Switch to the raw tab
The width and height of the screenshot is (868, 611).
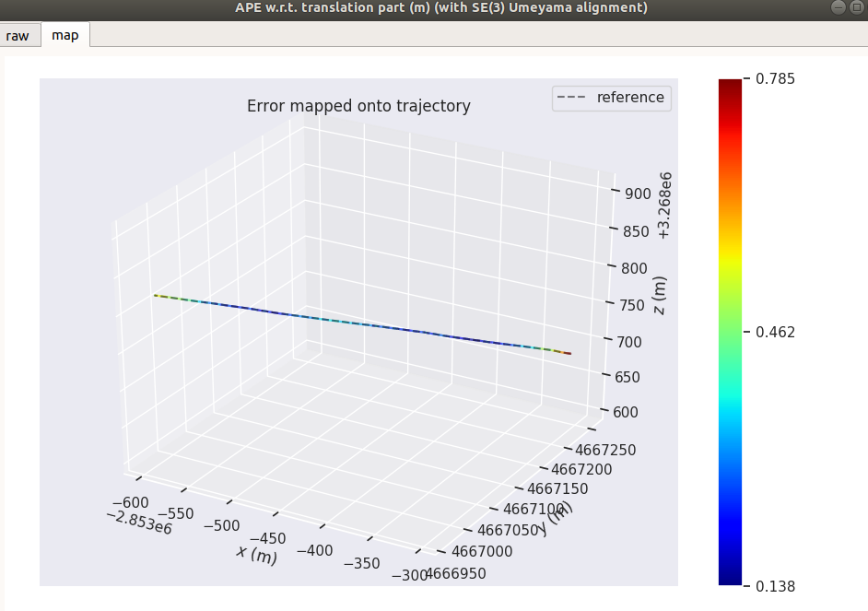18,35
